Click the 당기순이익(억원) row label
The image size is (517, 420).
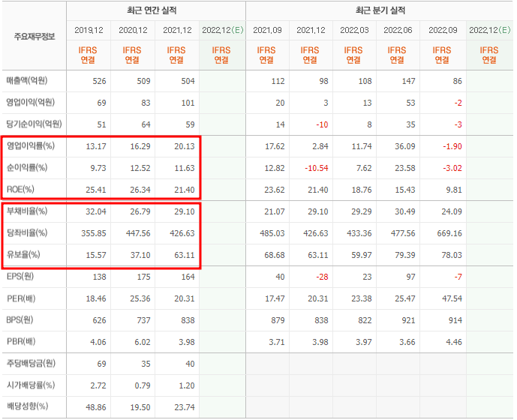(x=34, y=124)
